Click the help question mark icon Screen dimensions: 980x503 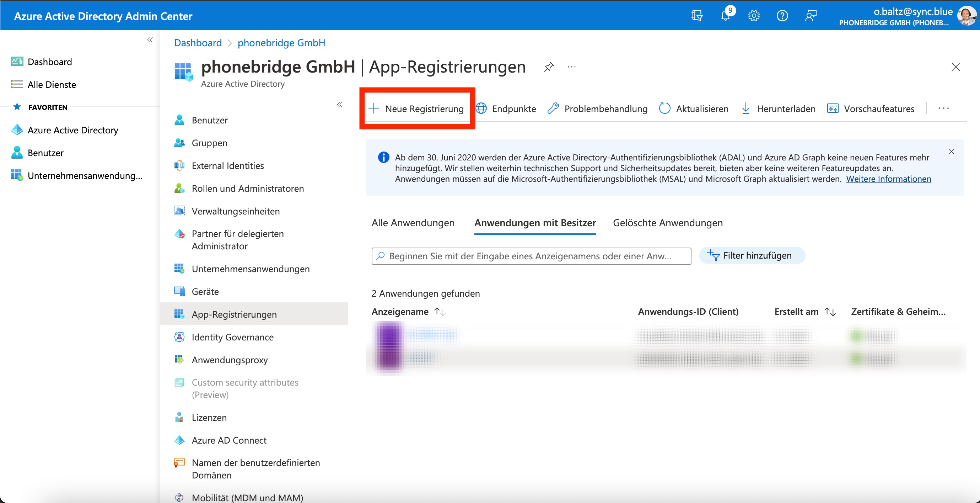coord(782,16)
